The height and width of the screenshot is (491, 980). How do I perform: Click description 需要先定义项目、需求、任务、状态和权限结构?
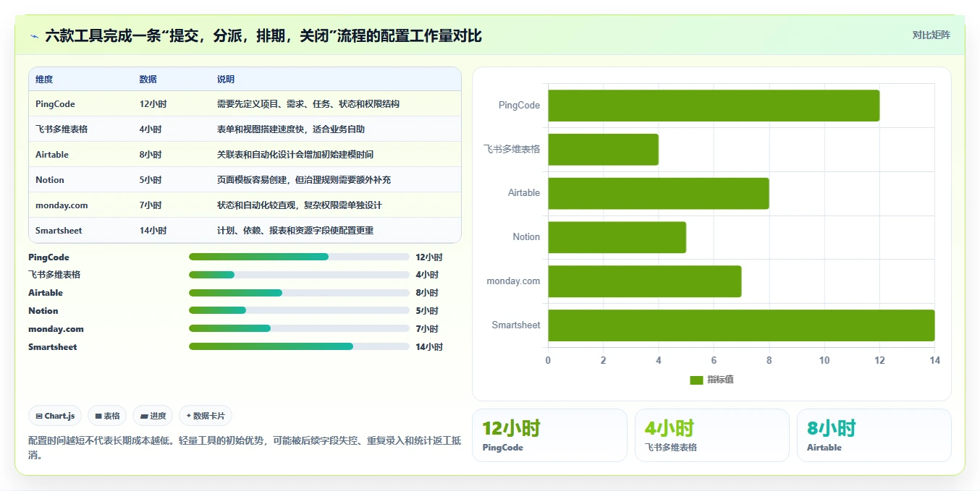(308, 104)
